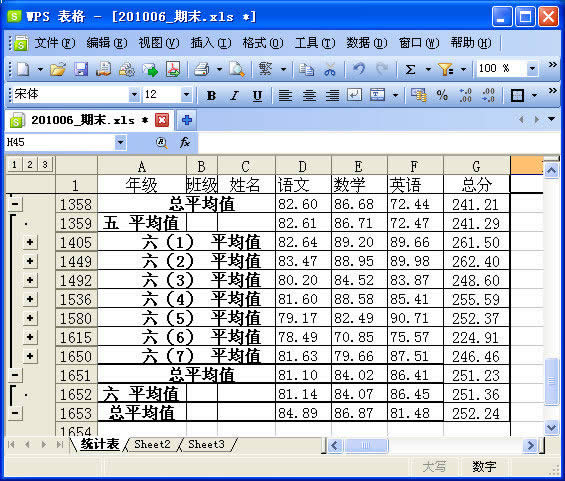Image resolution: width=565 pixels, height=481 pixels.
Task: Open a file with the folder icon
Action: pyautogui.click(x=58, y=69)
